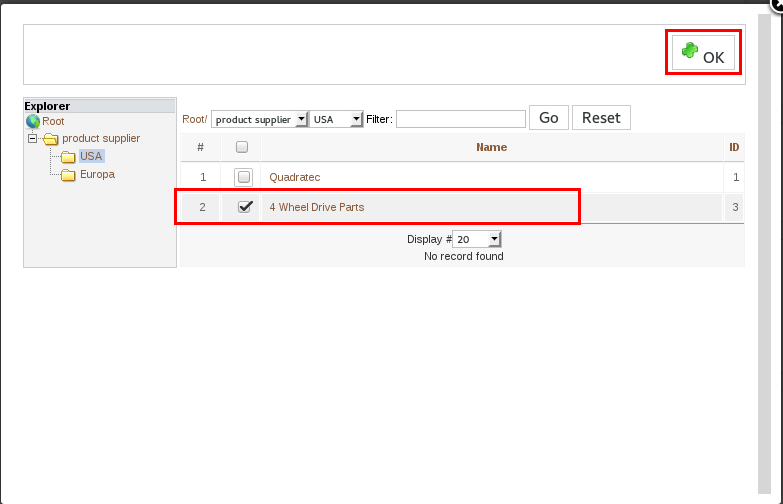Image resolution: width=783 pixels, height=504 pixels.
Task: Click the OK button with green plus
Action: click(703, 52)
